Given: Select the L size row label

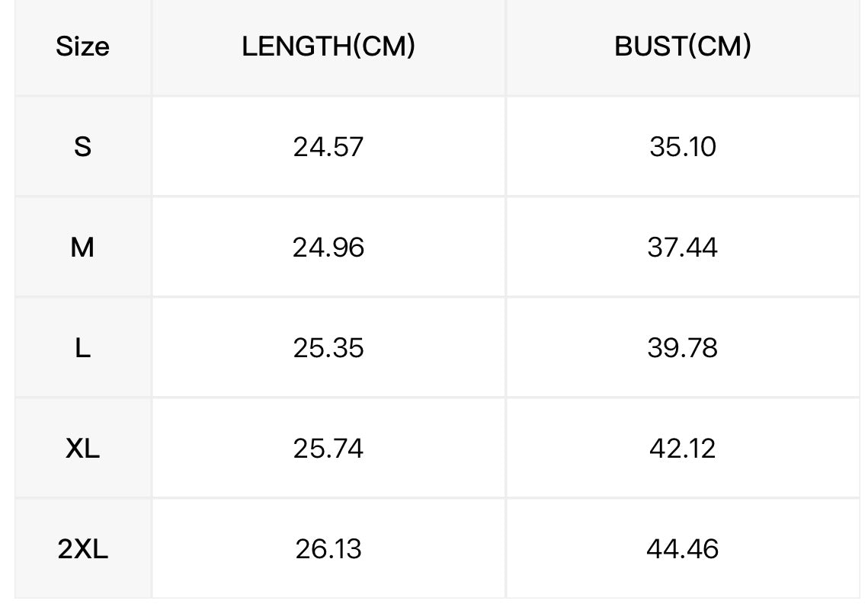Looking at the screenshot, I should tap(82, 348).
